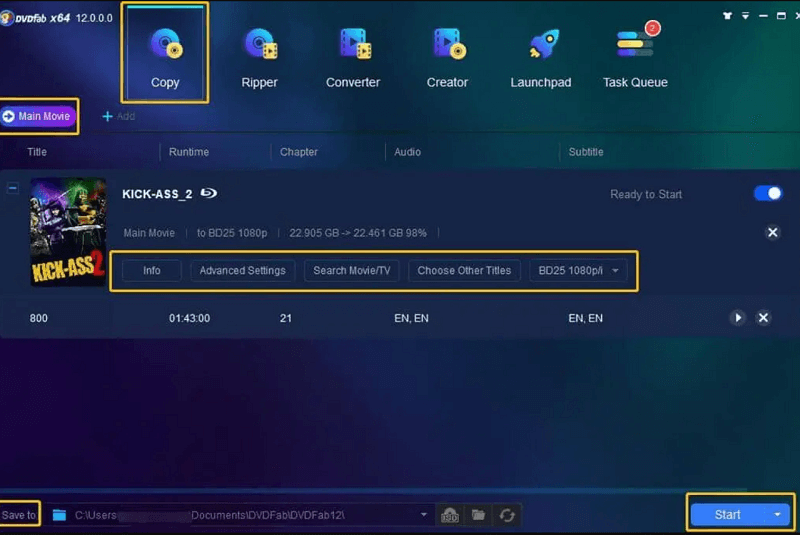Open Advanced Settings
This screenshot has height=535, width=800.
tap(242, 271)
